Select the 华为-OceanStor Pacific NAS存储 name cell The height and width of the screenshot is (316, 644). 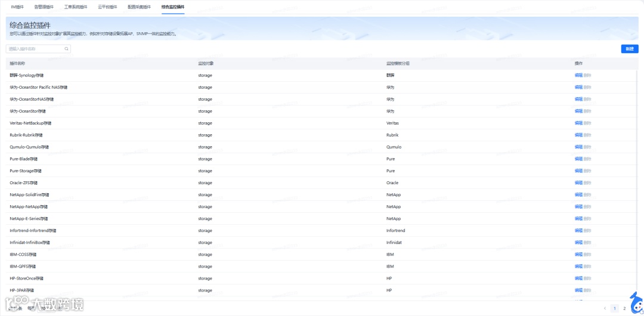(39, 88)
